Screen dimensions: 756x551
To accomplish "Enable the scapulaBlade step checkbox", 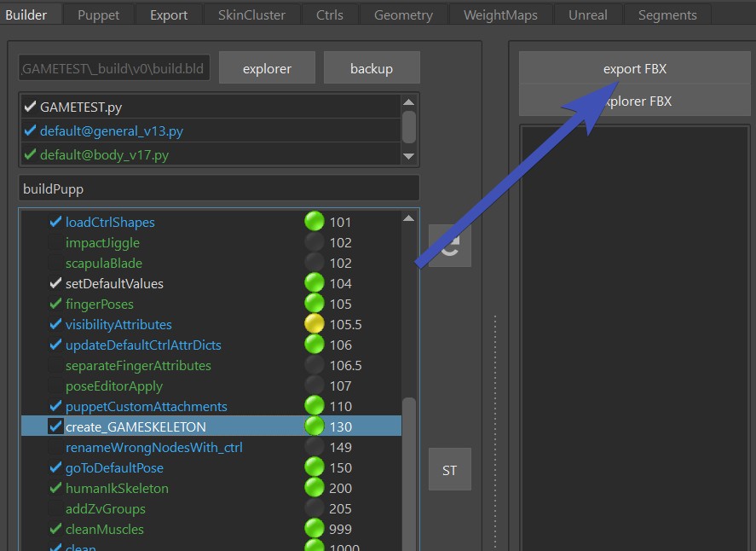I will (55, 264).
